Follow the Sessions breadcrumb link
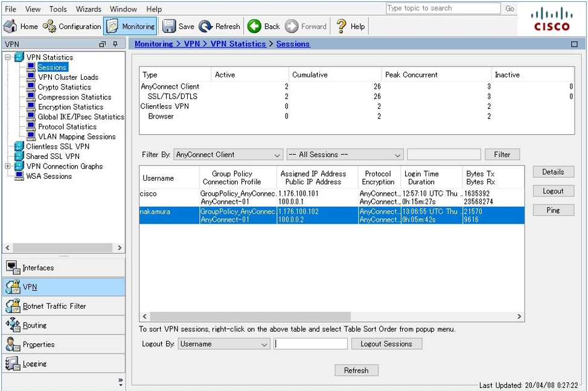This screenshot has height=391, width=588. 293,44
